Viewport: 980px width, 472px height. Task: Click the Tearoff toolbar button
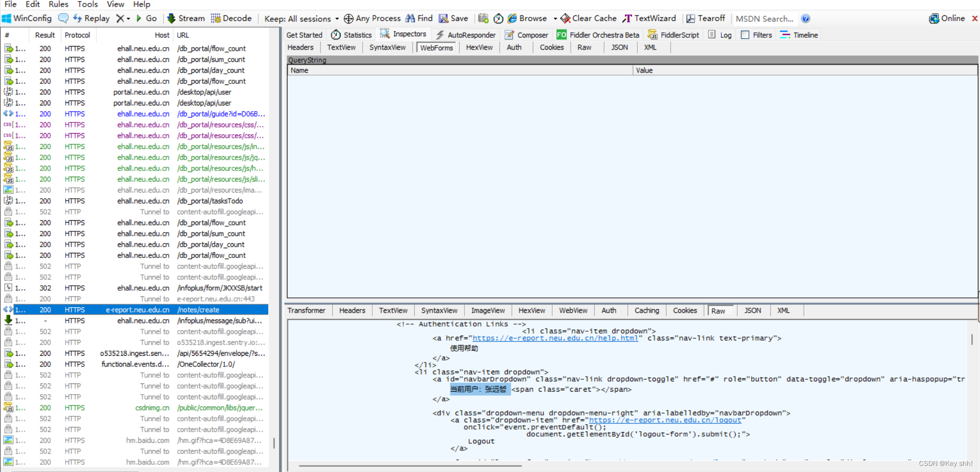(x=705, y=18)
